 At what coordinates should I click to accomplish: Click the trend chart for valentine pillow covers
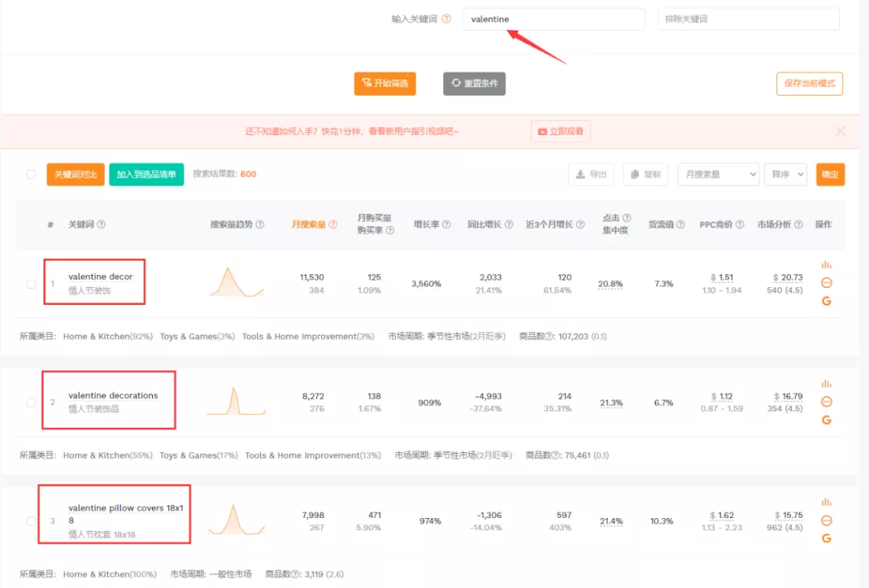(237, 520)
